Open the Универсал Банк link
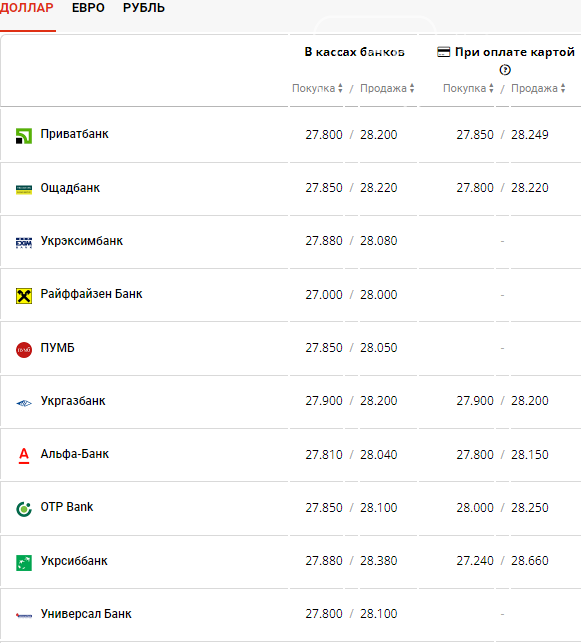Screen dimensions: 581x643 [86, 614]
